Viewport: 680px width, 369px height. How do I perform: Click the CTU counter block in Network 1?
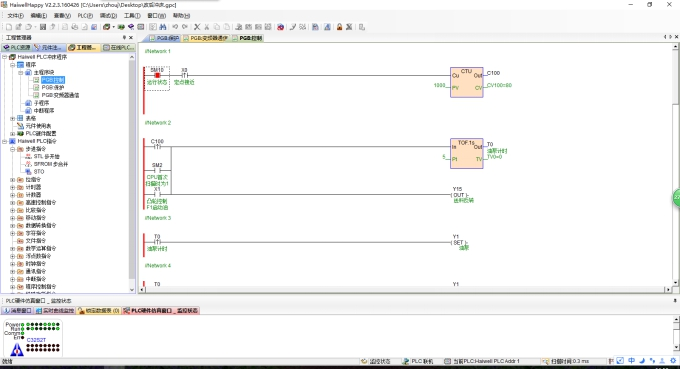tap(466, 82)
